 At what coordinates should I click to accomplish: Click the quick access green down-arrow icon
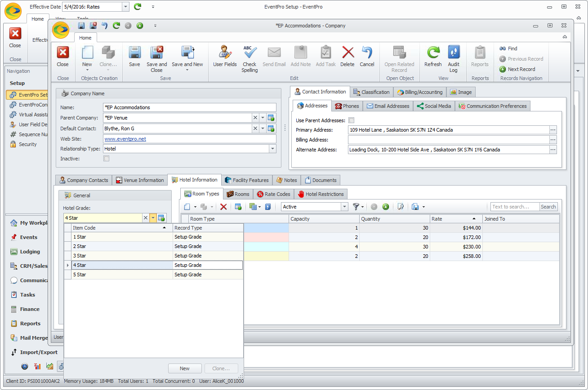140,26
